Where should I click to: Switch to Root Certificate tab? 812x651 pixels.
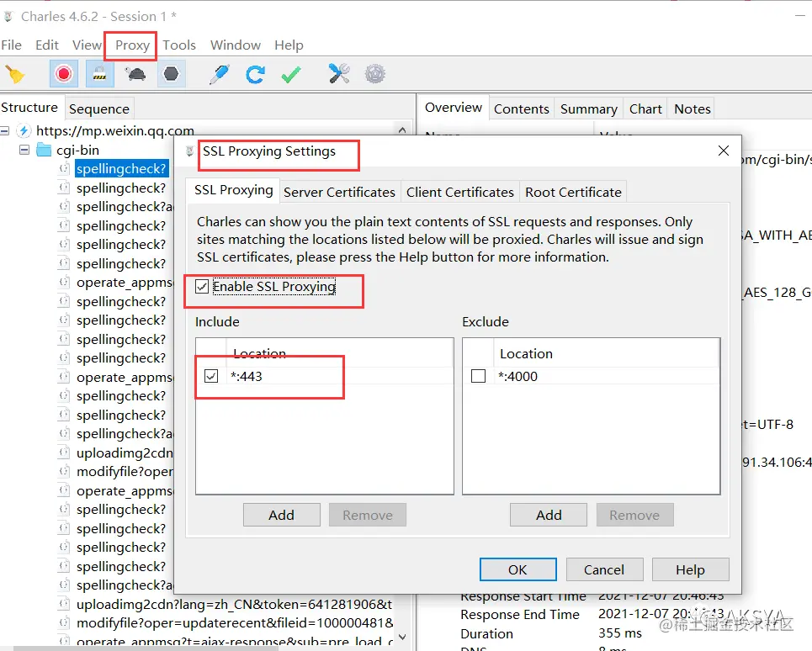pos(573,192)
